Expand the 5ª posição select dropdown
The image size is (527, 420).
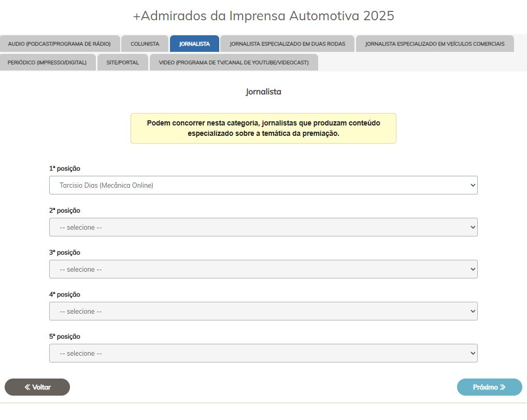(x=263, y=354)
